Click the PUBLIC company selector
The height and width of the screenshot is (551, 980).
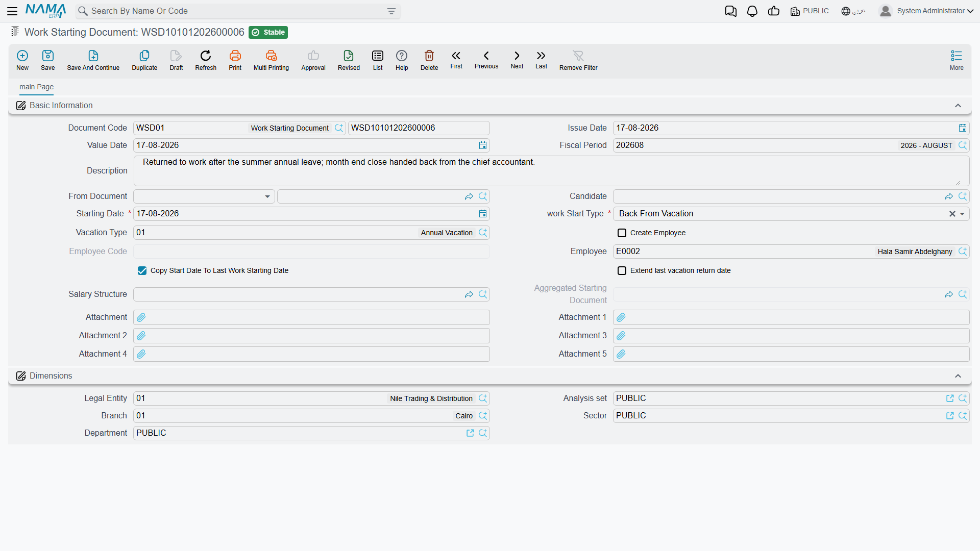[x=810, y=11]
